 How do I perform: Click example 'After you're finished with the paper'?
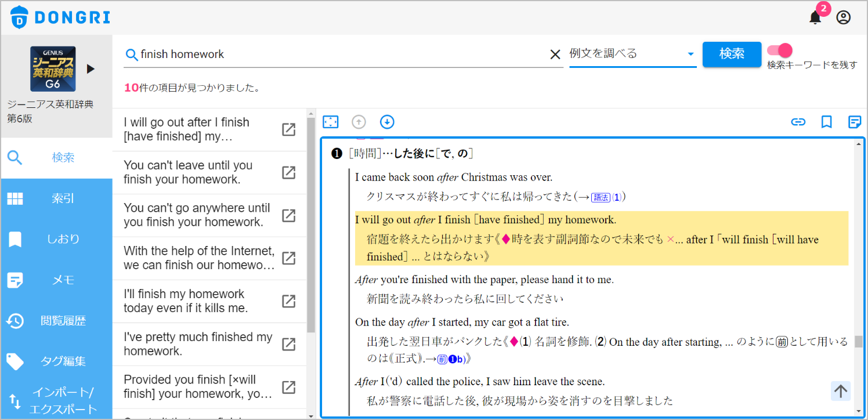[x=484, y=280]
